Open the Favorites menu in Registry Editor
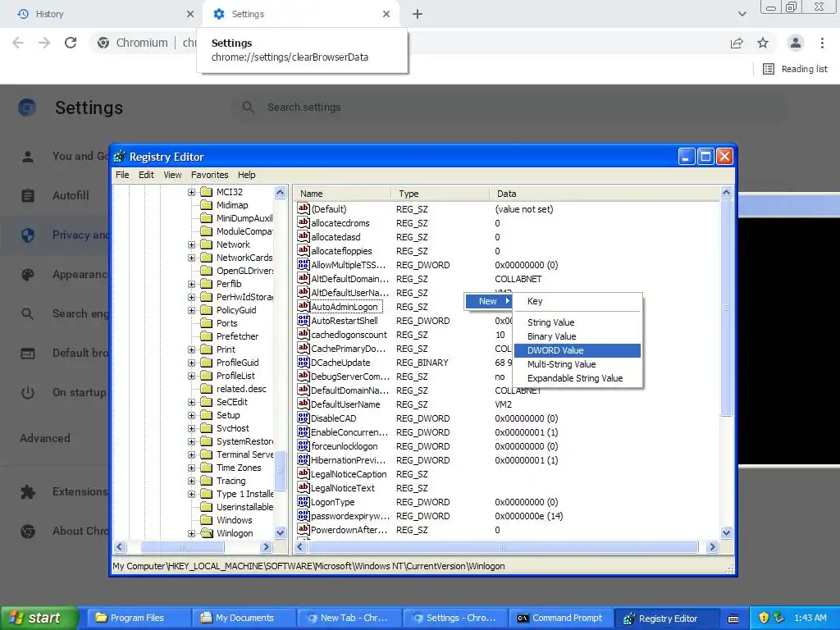The width and height of the screenshot is (840, 630). click(209, 175)
